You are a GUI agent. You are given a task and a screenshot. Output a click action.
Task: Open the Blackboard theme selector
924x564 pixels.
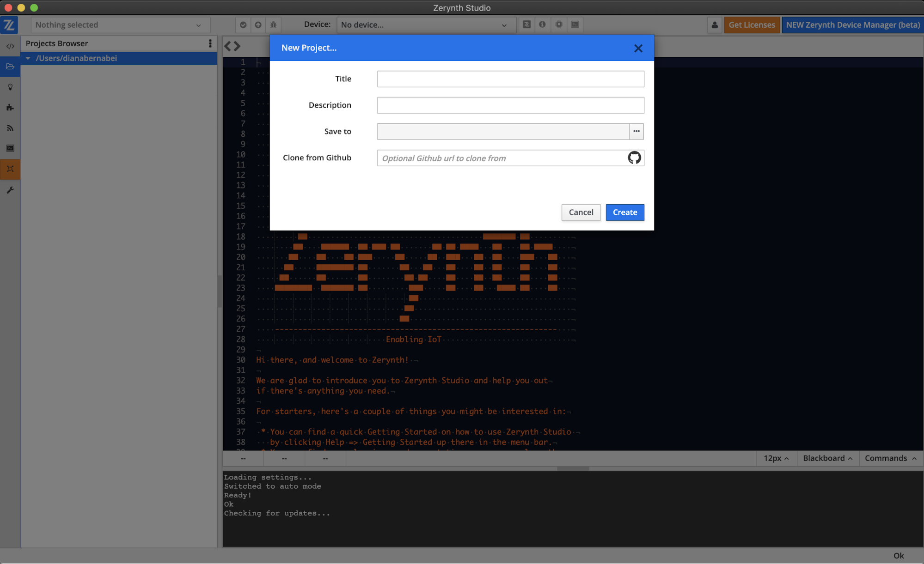click(827, 458)
